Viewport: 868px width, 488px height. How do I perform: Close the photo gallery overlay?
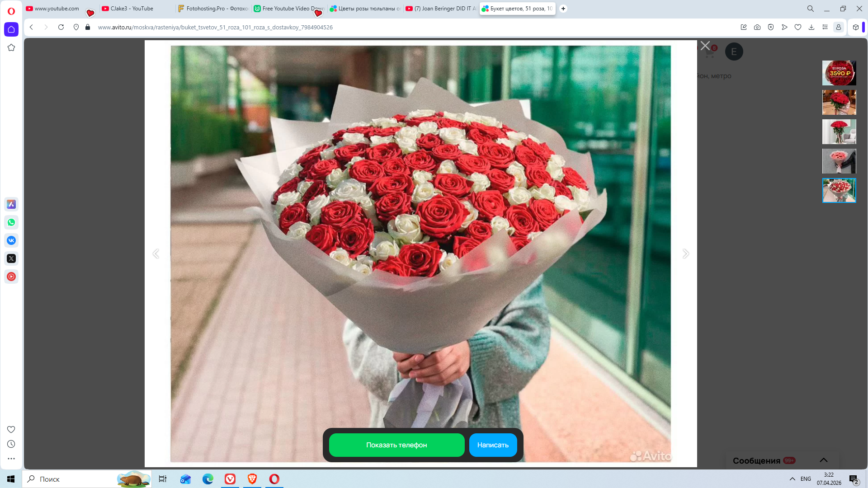click(x=705, y=46)
